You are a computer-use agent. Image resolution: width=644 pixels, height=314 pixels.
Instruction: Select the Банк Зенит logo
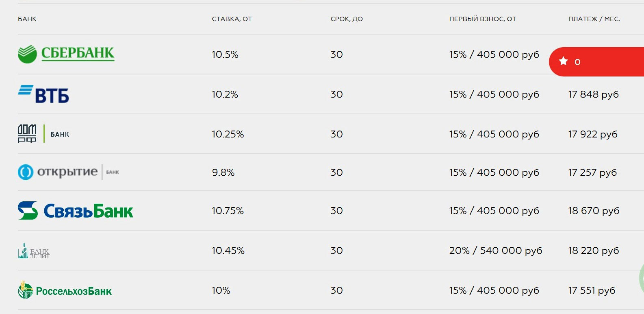click(x=34, y=251)
